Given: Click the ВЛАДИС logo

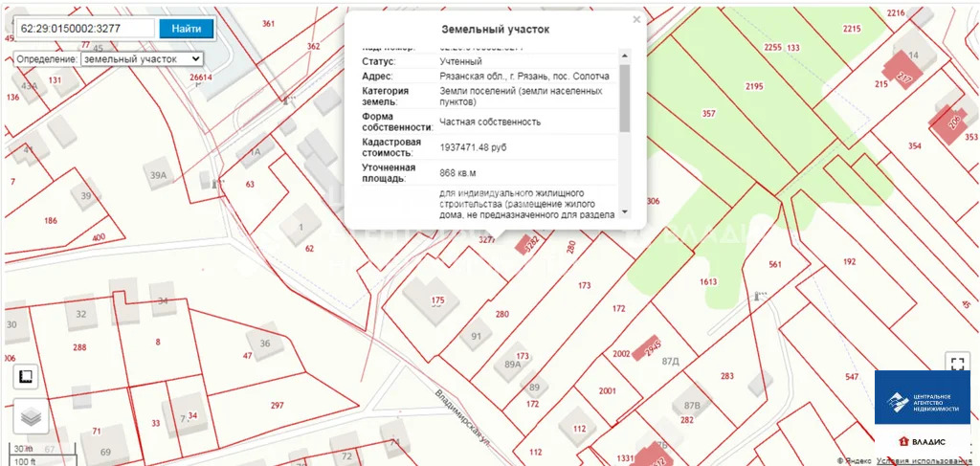Looking at the screenshot, I should point(922,442).
